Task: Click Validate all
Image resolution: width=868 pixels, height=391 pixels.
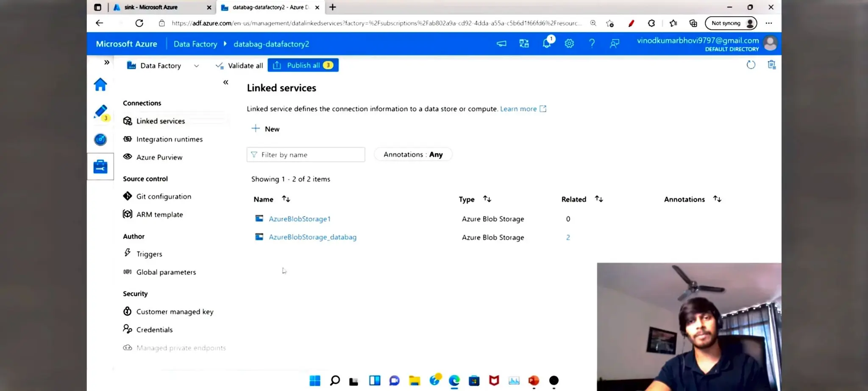Action: [239, 66]
